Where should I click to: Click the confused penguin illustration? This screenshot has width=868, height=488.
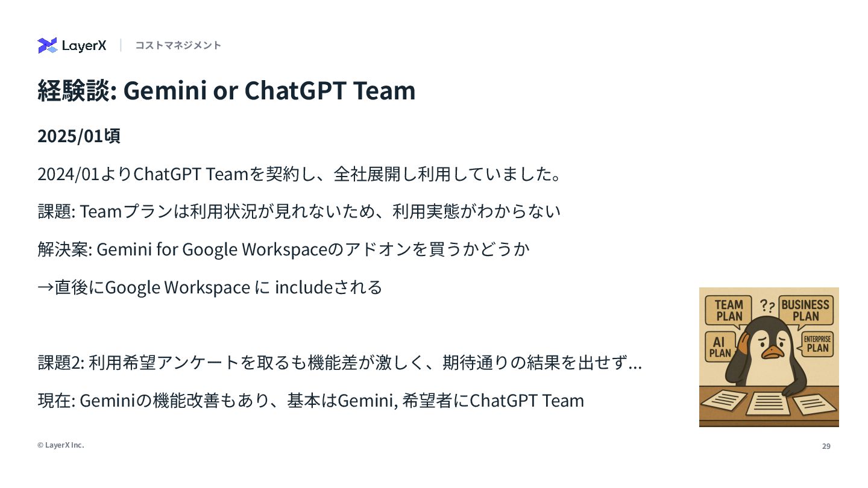pyautogui.click(x=769, y=357)
